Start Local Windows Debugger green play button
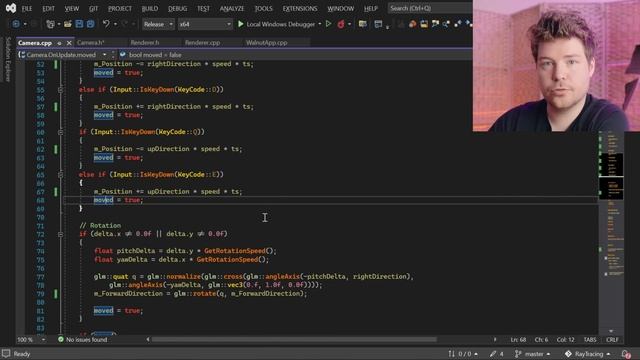Viewport: 640px width, 360px height. point(240,24)
